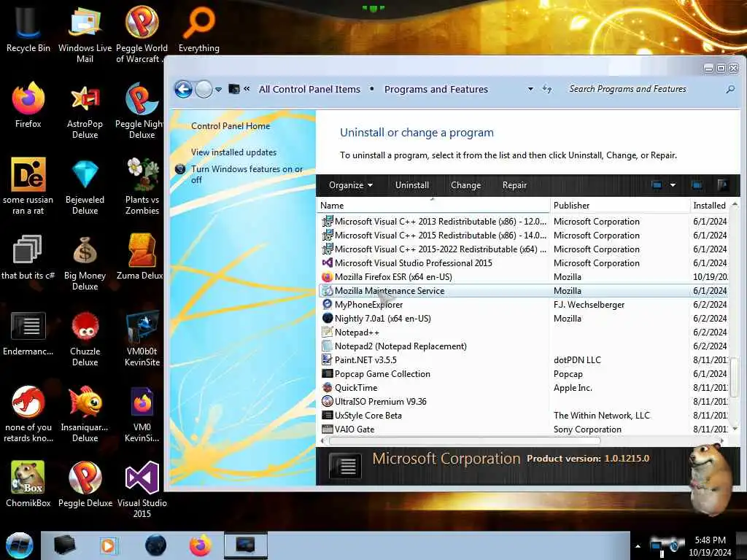
Task: Click the horizontal scrollbar below the list
Action: pos(465,441)
